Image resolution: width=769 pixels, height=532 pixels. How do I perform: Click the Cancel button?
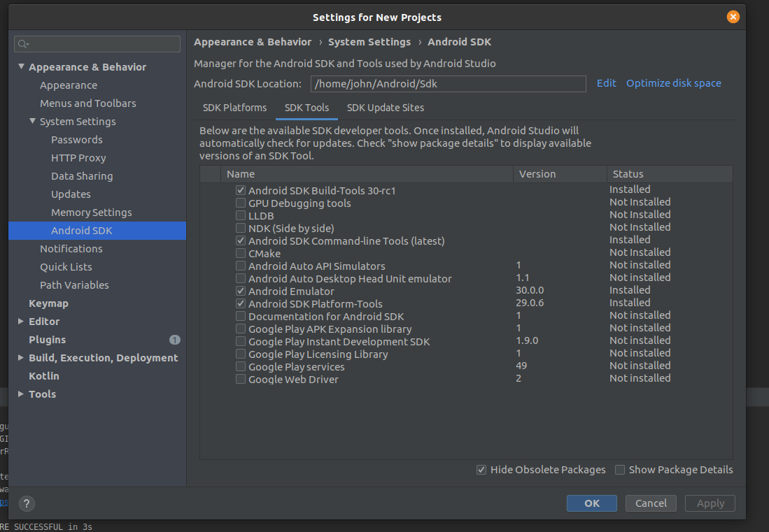click(x=651, y=503)
